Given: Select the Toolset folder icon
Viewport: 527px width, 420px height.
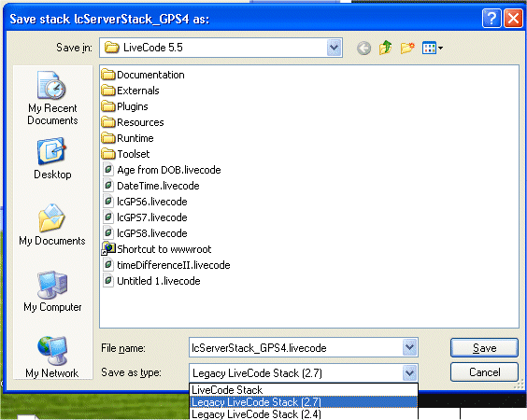Looking at the screenshot, I should point(108,154).
